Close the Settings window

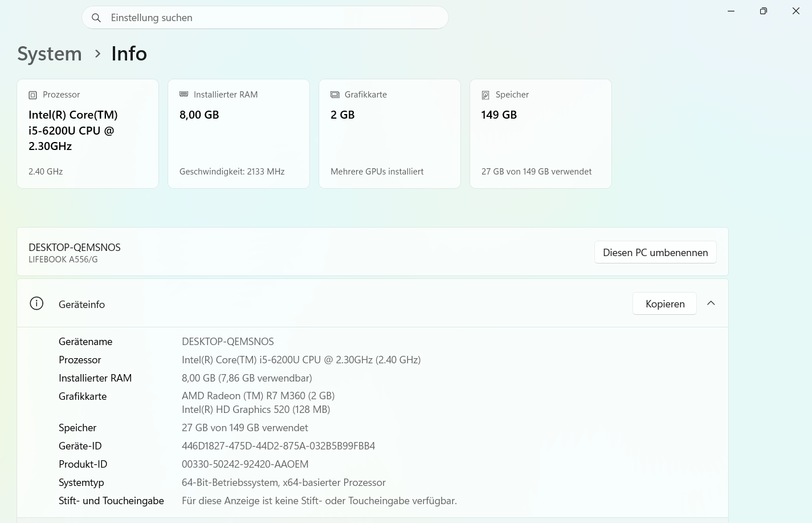[796, 11]
